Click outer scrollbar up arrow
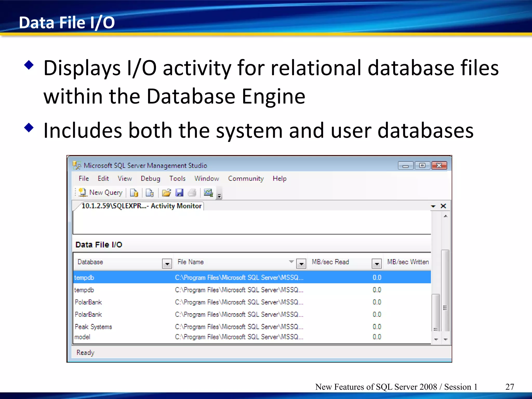Viewport: 532px width, 399px height. (445, 216)
